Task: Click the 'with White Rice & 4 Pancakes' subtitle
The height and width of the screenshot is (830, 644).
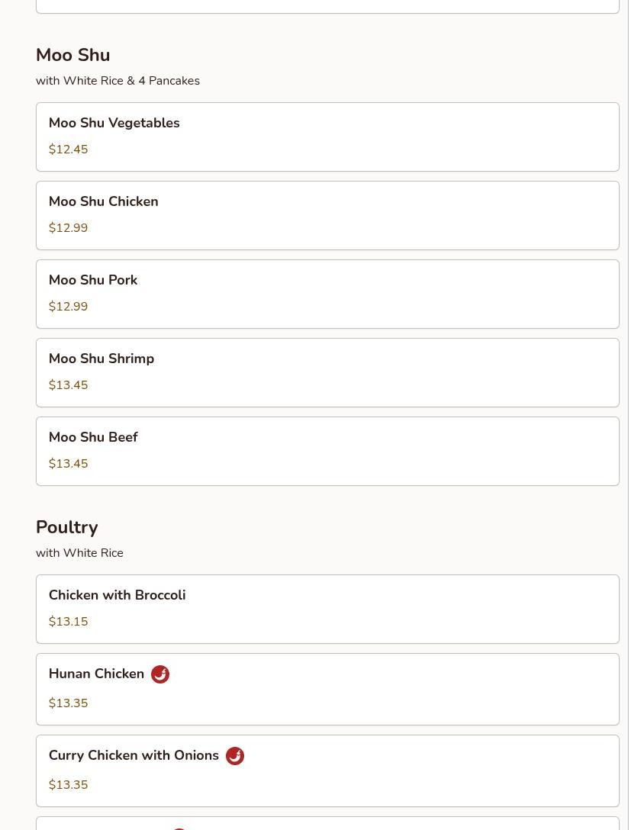Action: 118,81
